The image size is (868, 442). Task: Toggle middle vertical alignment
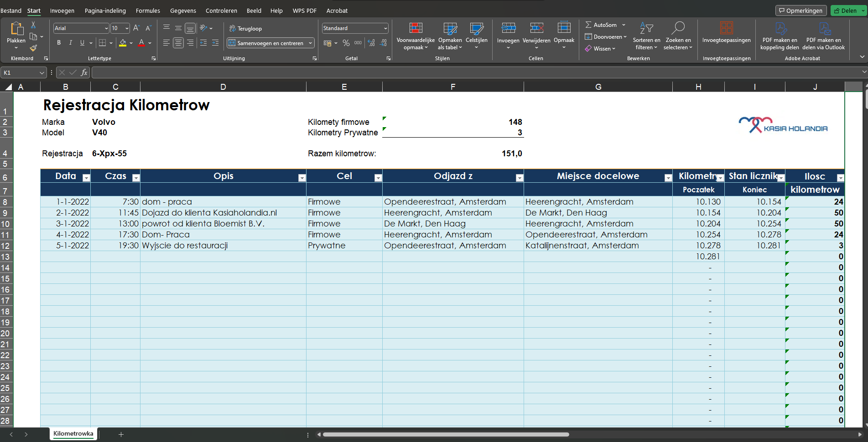point(178,28)
